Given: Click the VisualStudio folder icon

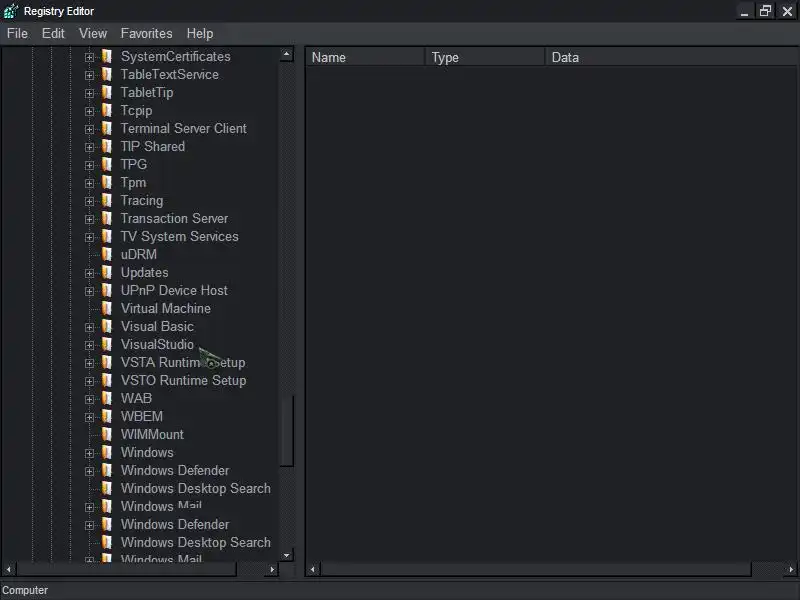Looking at the screenshot, I should coord(107,344).
